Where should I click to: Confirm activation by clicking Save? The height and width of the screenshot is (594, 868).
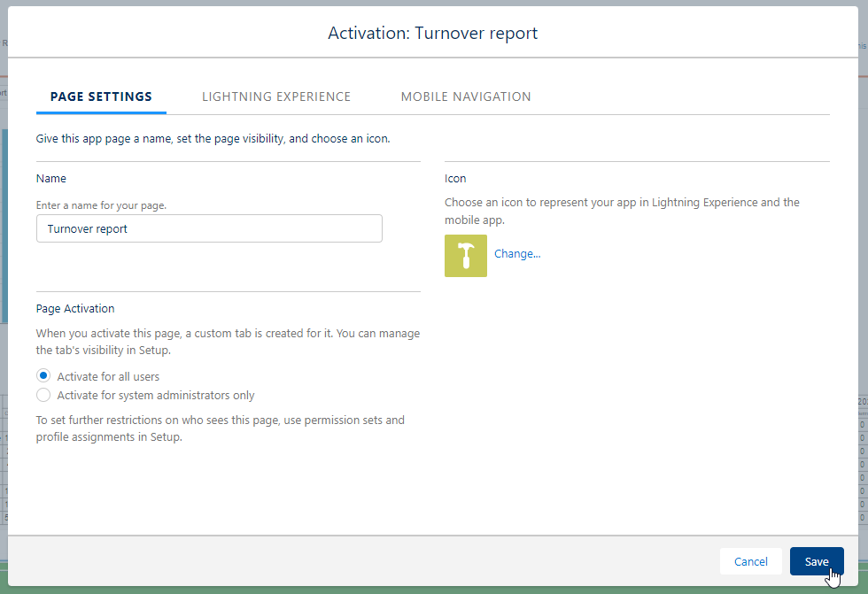816,561
